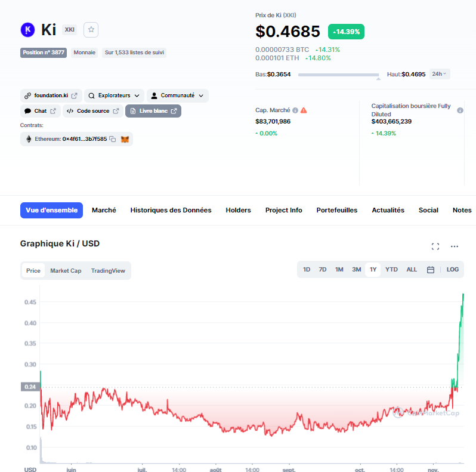
Task: Select ALL chart range
Action: pyautogui.click(x=412, y=269)
